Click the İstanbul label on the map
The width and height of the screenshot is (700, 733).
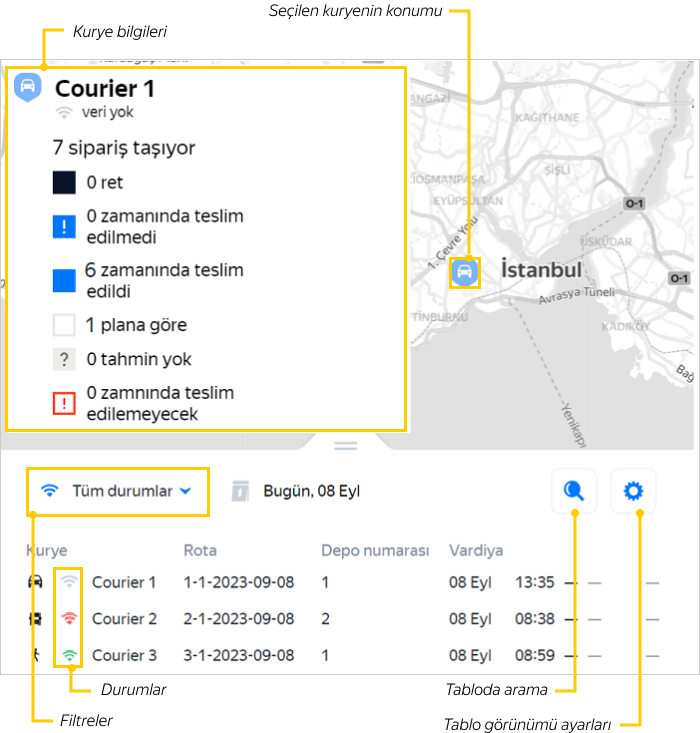pos(541,271)
